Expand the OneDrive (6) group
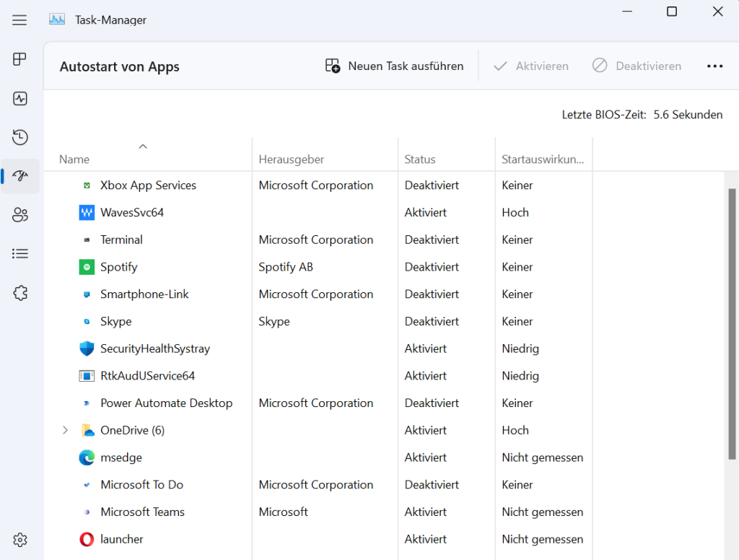 (x=65, y=430)
